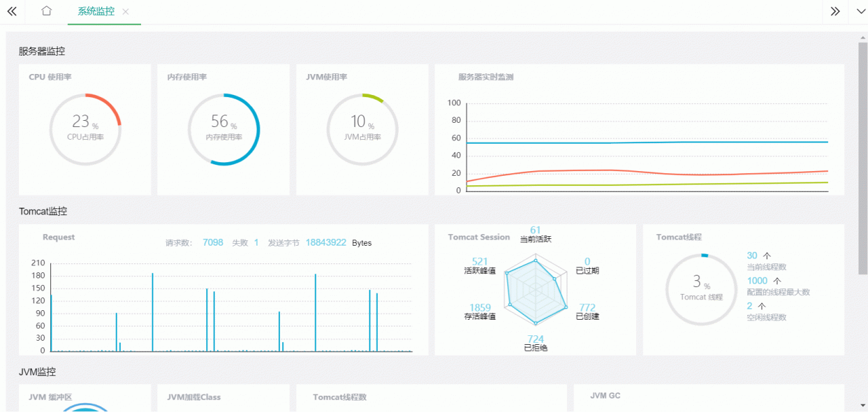
Task: Click the JVM使用率 card title
Action: 327,77
